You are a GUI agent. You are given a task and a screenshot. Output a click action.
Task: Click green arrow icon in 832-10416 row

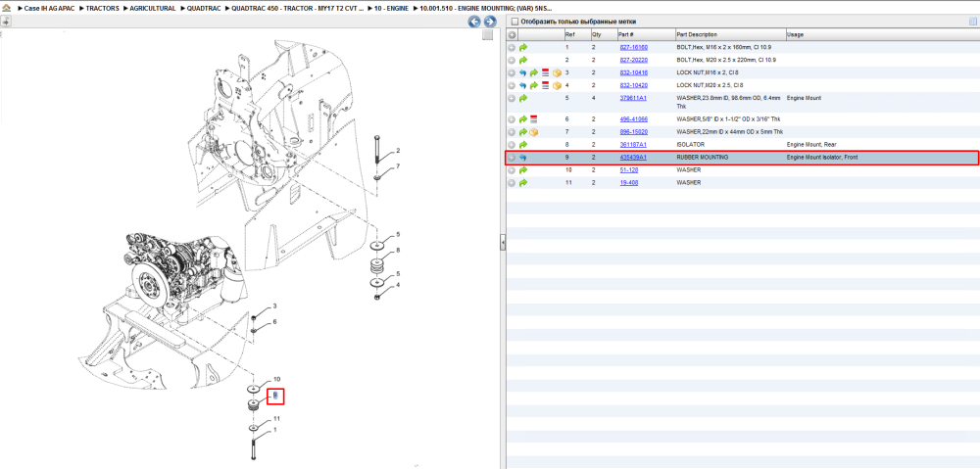click(x=534, y=72)
